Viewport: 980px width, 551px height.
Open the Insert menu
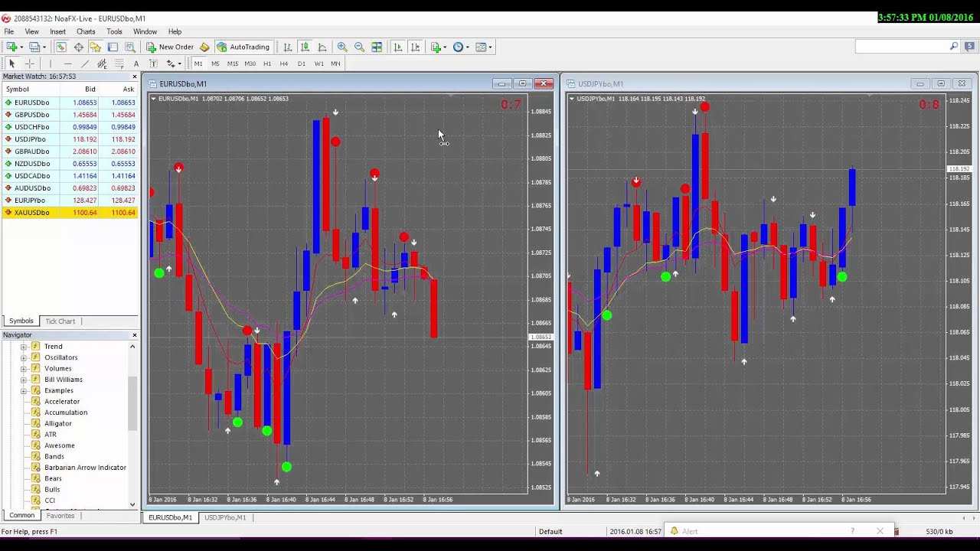(57, 31)
